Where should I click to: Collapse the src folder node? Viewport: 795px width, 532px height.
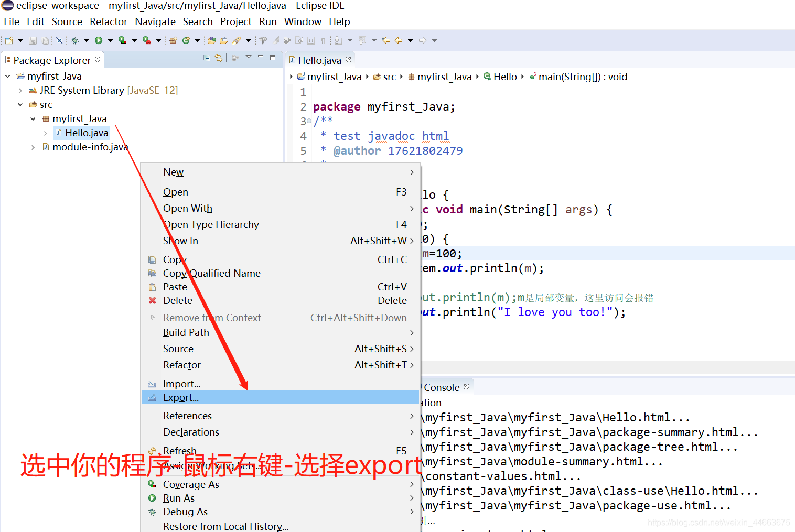(20, 105)
